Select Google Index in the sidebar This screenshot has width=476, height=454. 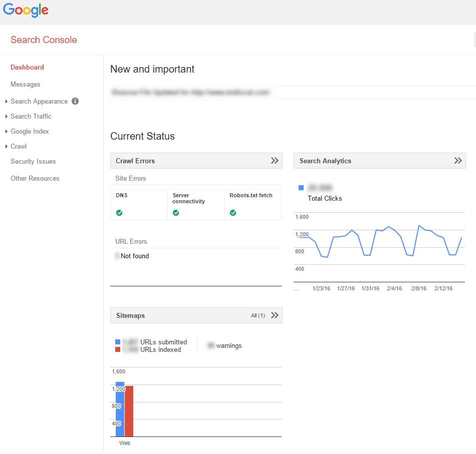tap(30, 131)
